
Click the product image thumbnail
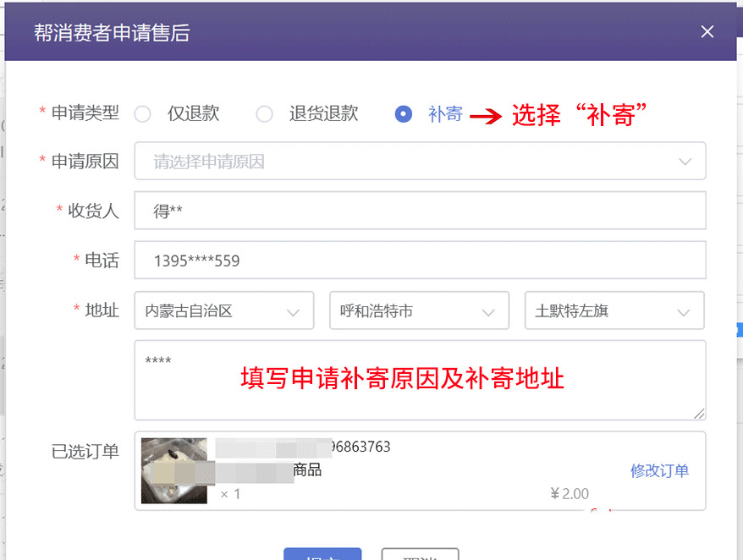point(173,470)
